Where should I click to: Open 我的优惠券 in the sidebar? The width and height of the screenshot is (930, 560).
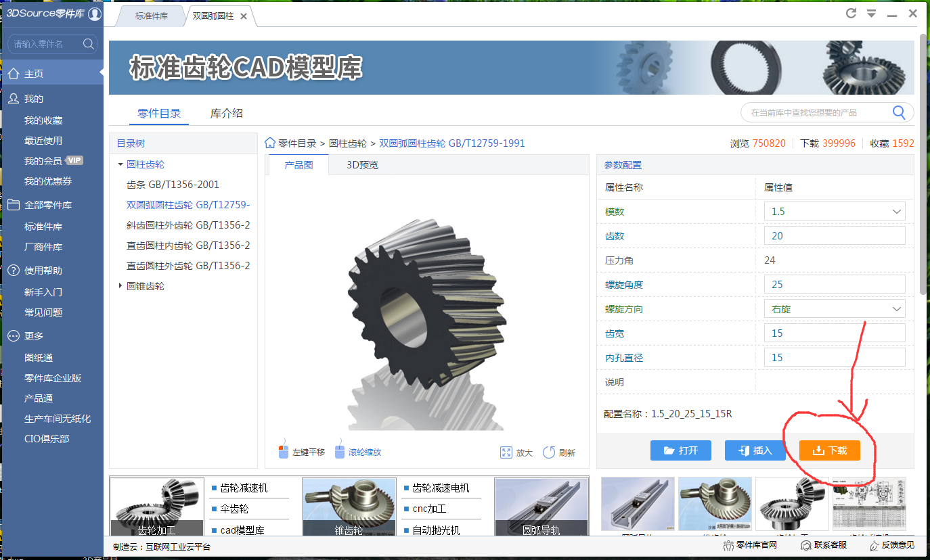pos(48,181)
